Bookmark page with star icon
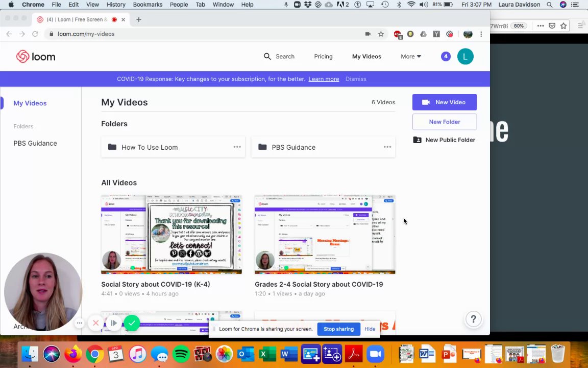 381,34
